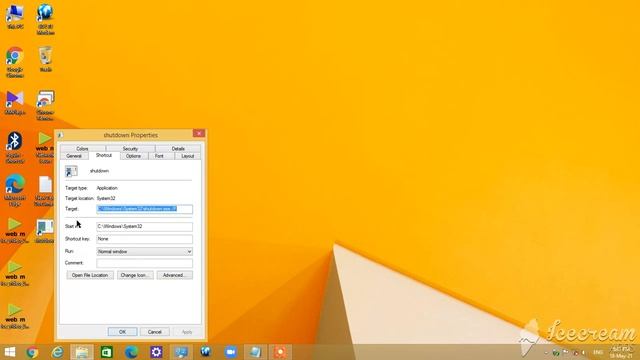Click into the Target path field
Viewport: 640px width, 360px height.
[144, 209]
